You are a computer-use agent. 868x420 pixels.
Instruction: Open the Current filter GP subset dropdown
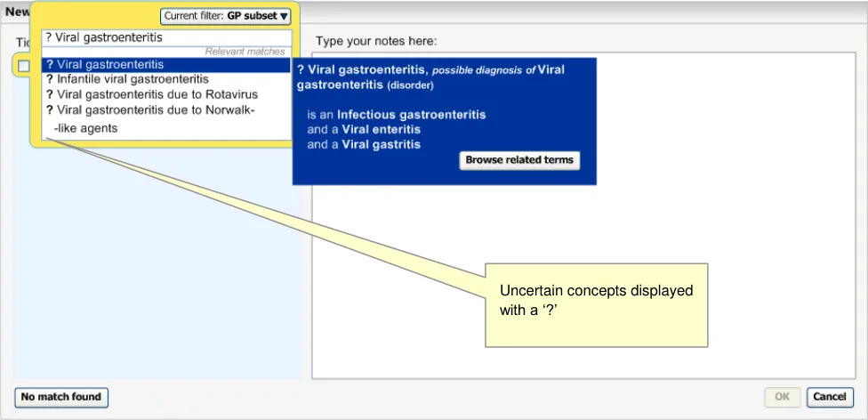(x=226, y=16)
